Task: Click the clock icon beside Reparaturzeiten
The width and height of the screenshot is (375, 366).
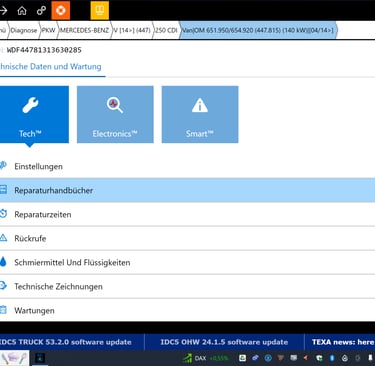Action: [x=3, y=214]
